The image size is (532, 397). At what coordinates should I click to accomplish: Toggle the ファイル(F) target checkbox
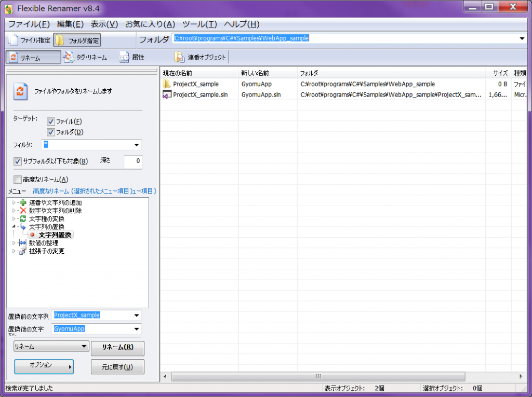pyautogui.click(x=51, y=121)
